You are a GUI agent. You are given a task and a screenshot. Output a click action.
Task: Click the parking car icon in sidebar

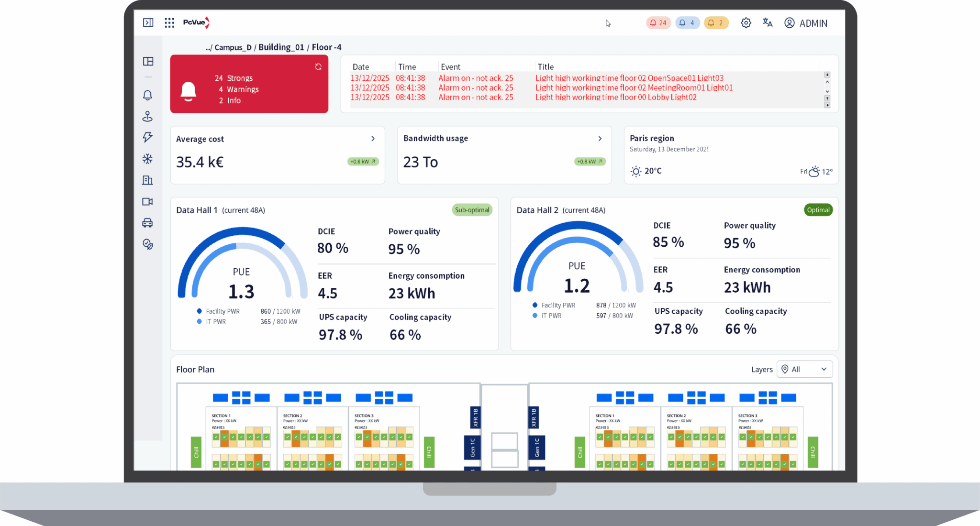click(x=147, y=223)
